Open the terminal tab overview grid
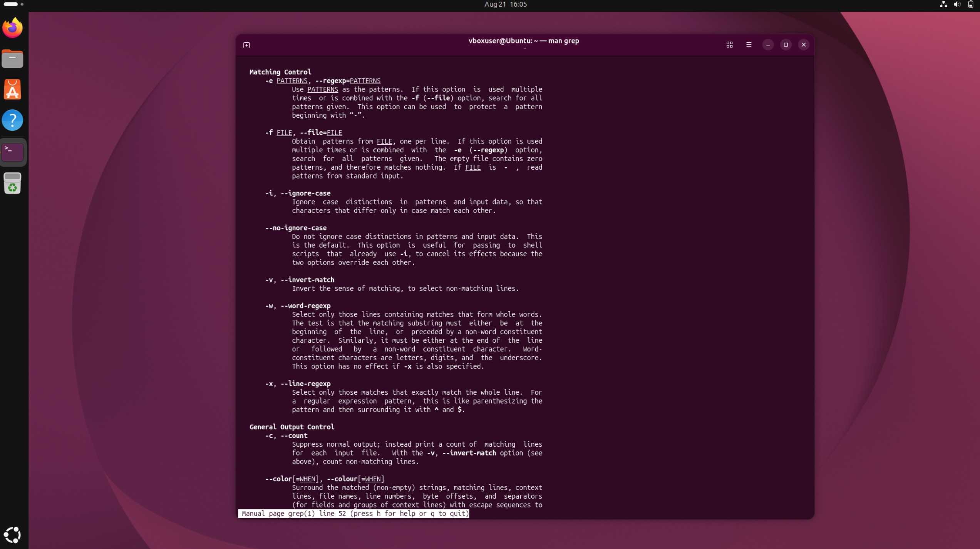 coord(729,45)
